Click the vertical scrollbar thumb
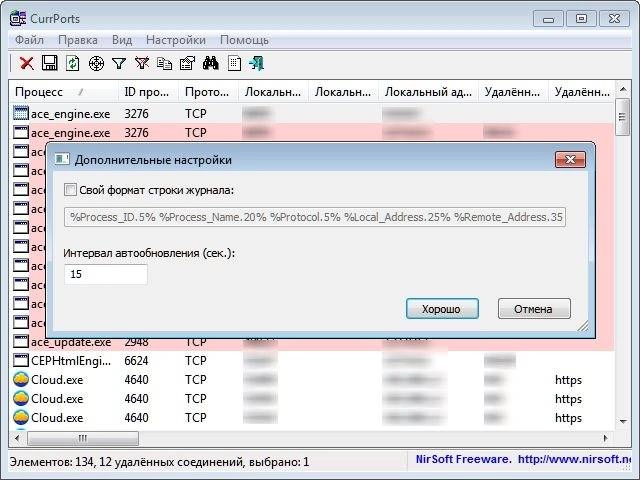 click(x=623, y=117)
